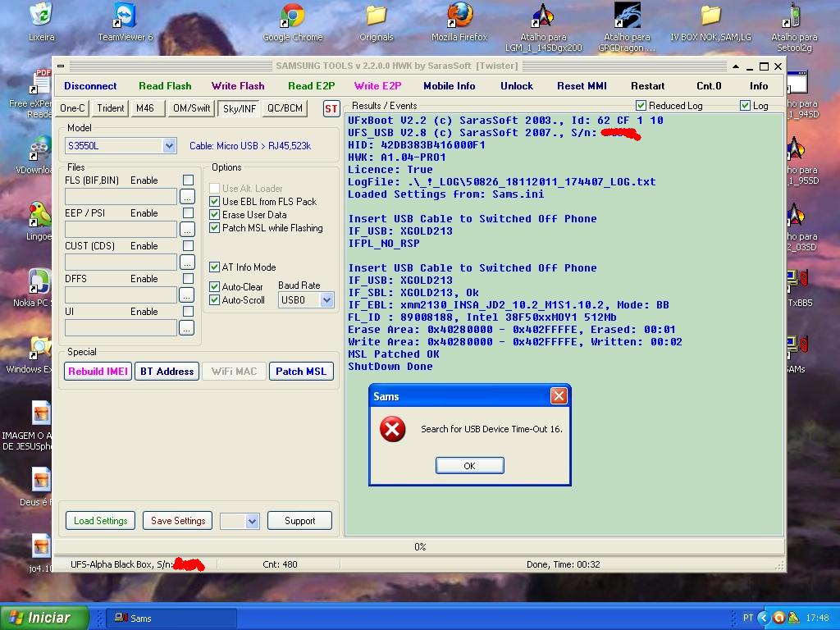Enable the EEP / PSI file checkbox
The height and width of the screenshot is (630, 840).
[x=188, y=212]
